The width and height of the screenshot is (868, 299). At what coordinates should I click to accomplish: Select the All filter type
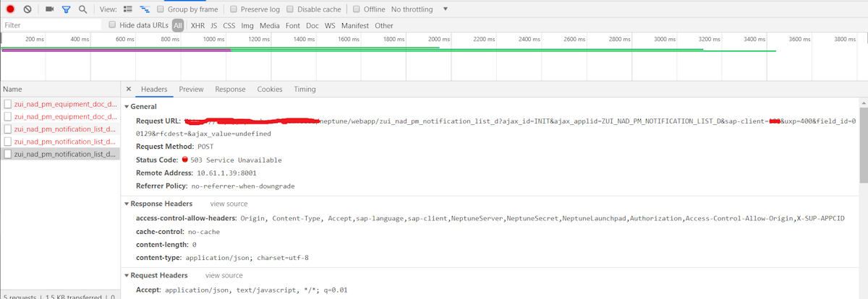(178, 25)
